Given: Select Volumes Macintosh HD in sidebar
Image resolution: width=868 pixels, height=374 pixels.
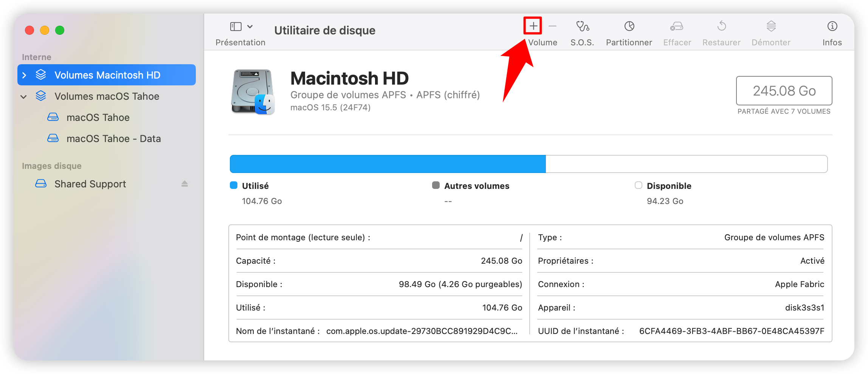Looking at the screenshot, I should pos(107,75).
